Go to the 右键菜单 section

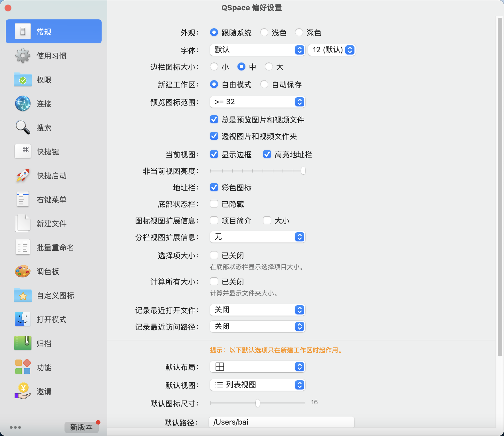[x=54, y=199]
